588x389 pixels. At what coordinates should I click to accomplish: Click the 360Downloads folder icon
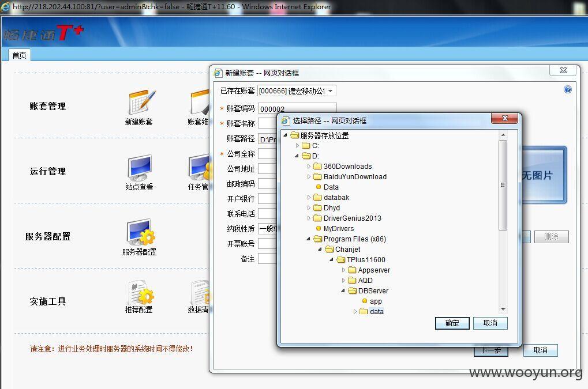pos(317,166)
